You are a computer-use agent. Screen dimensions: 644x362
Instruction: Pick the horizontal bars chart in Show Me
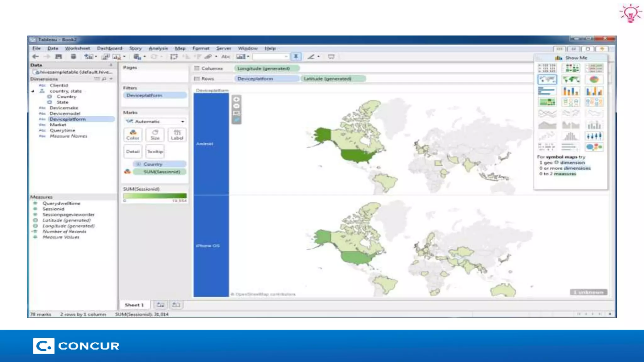pyautogui.click(x=547, y=91)
